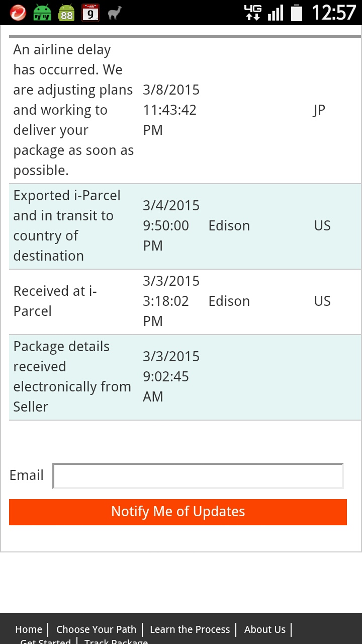Viewport: 362px width, 644px height.
Task: Tap the battery status icon
Action: click(x=297, y=13)
